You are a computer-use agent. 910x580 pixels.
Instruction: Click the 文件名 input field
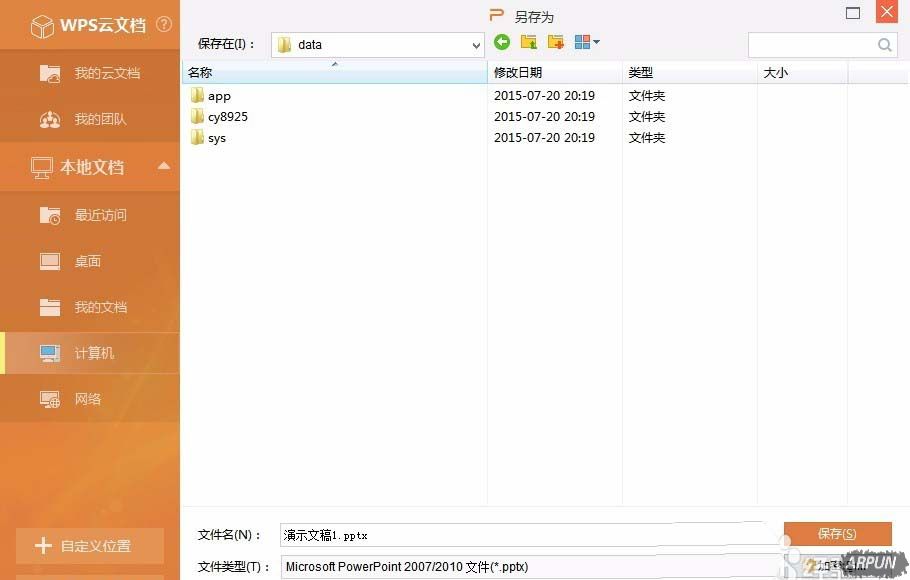click(x=450, y=534)
